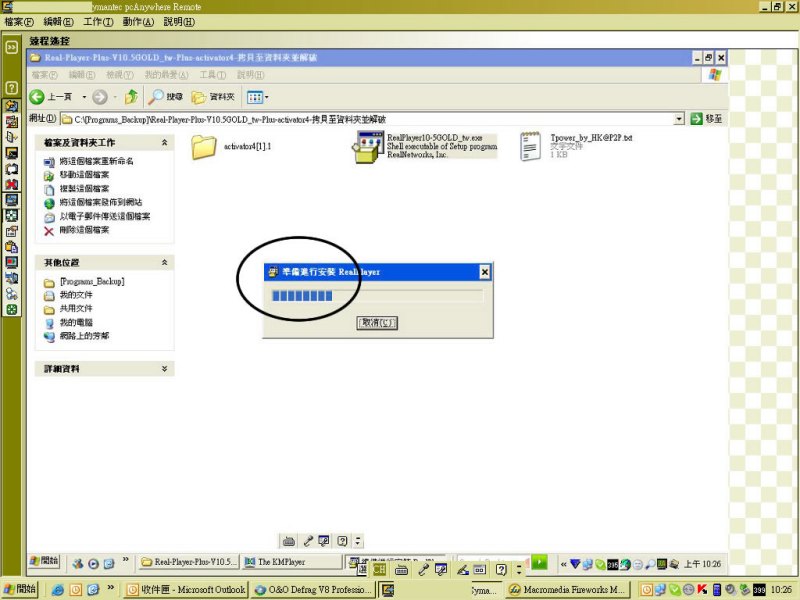The image size is (800, 600).
Task: Open 我的文件 in Other Places
Action: (76, 295)
